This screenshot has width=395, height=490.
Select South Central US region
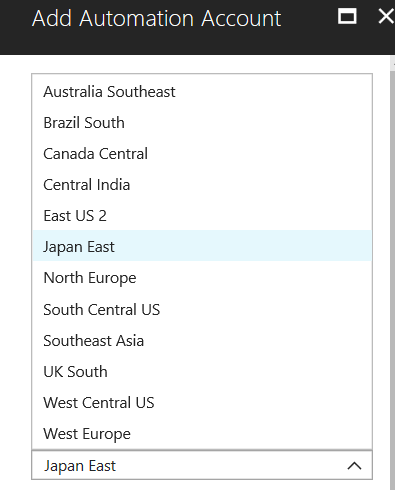[x=202, y=309]
